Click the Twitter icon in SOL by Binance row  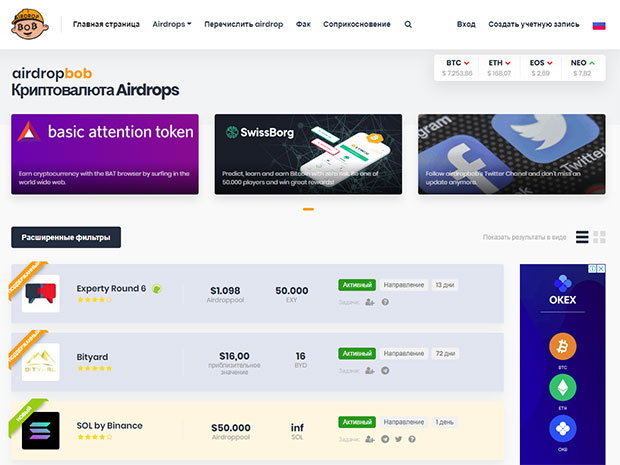(399, 439)
